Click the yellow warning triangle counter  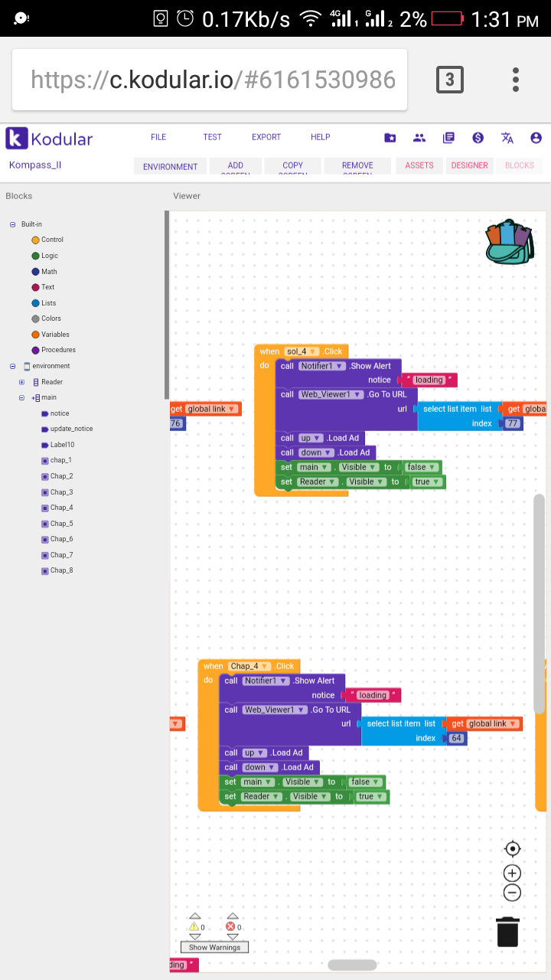196,926
